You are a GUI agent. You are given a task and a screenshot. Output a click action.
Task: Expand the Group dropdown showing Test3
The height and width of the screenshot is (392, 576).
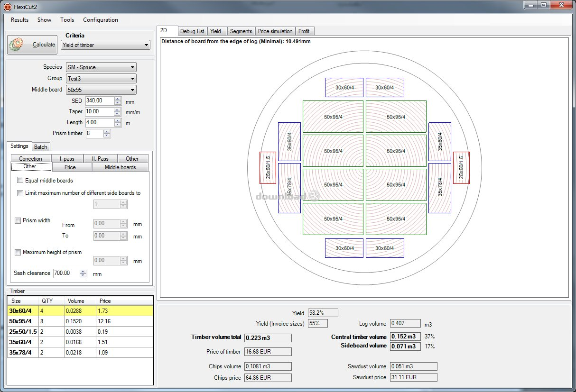pyautogui.click(x=101, y=79)
